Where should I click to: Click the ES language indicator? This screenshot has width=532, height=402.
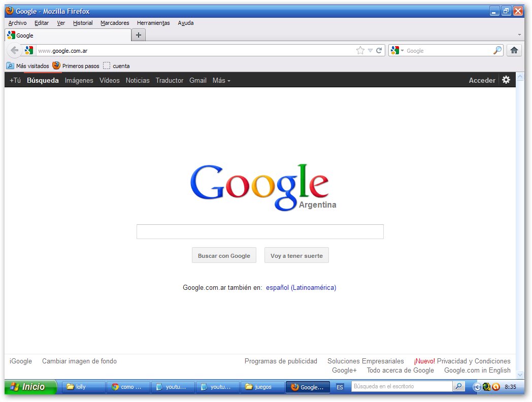tap(340, 387)
